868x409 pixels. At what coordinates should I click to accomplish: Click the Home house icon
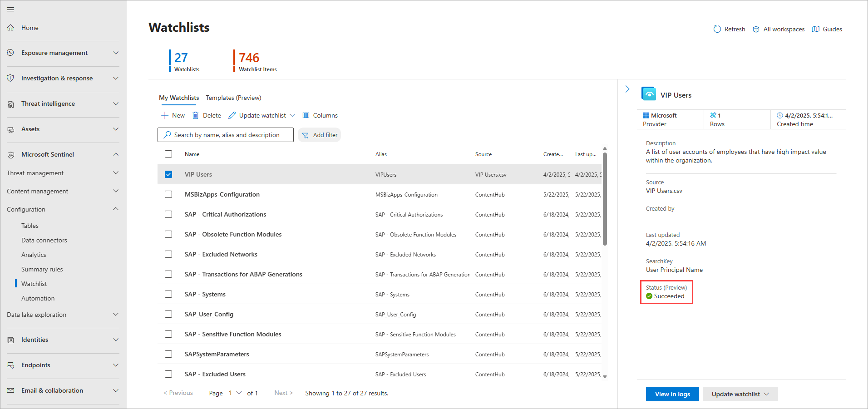pyautogui.click(x=10, y=28)
